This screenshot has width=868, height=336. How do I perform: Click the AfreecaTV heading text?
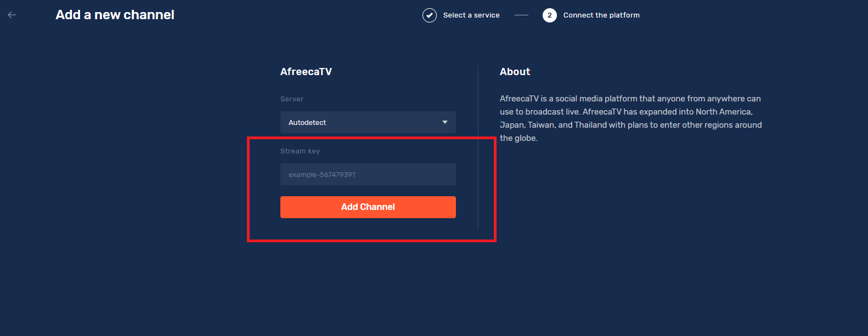pos(306,72)
